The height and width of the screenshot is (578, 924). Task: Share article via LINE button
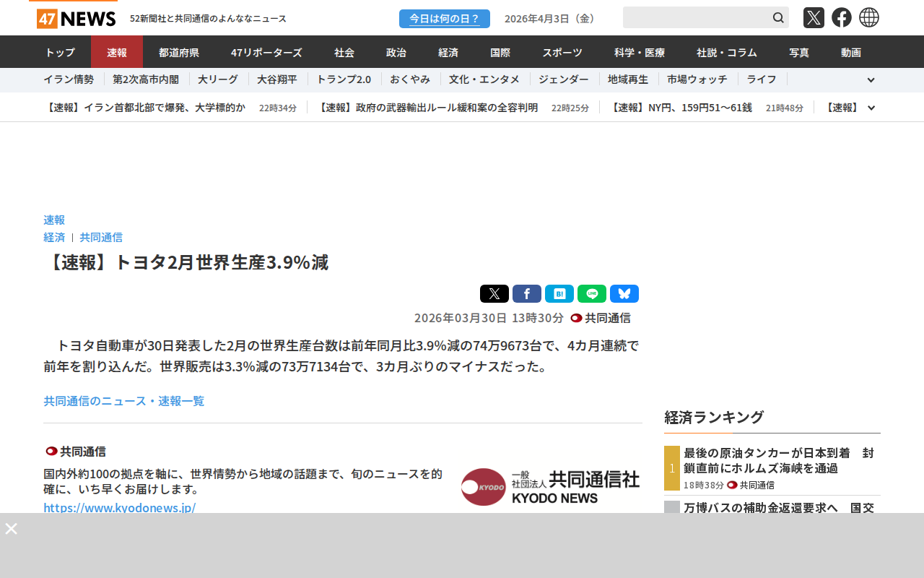592,294
